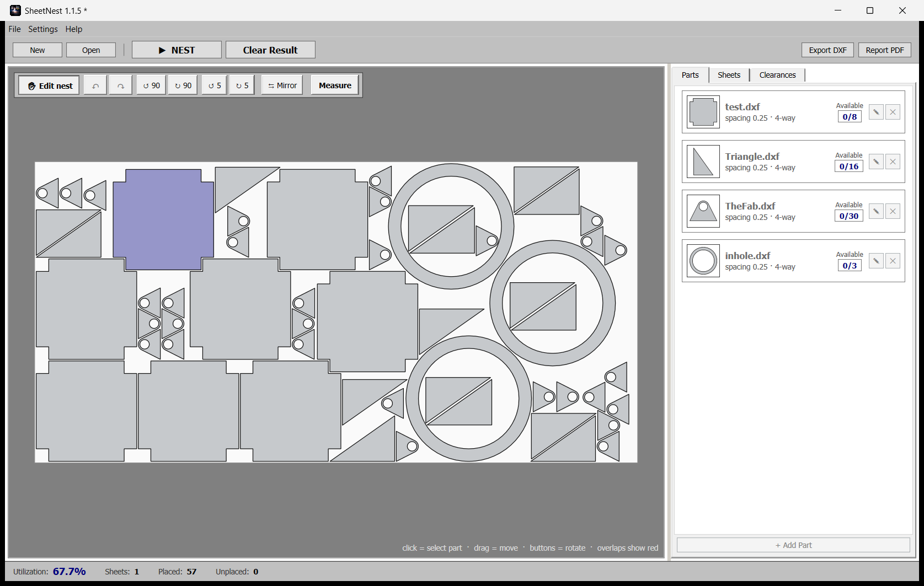
Task: Remove Triangle.dxf part with X icon
Action: pos(893,162)
